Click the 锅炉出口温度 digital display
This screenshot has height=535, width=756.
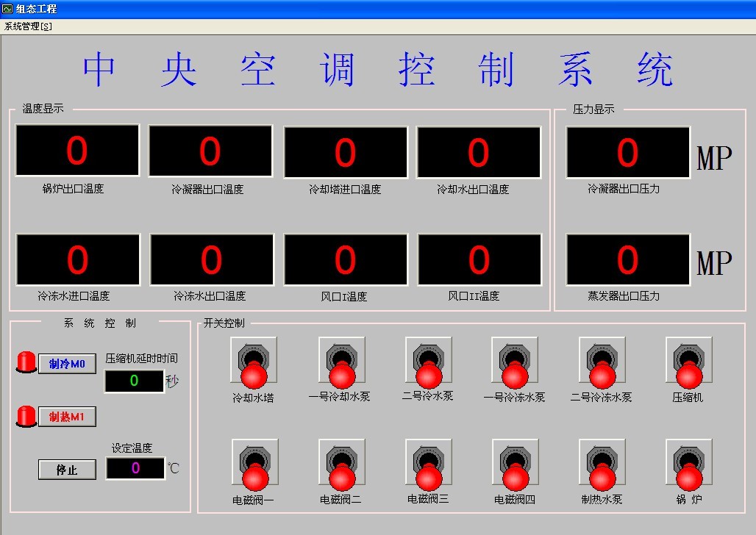tap(76, 149)
